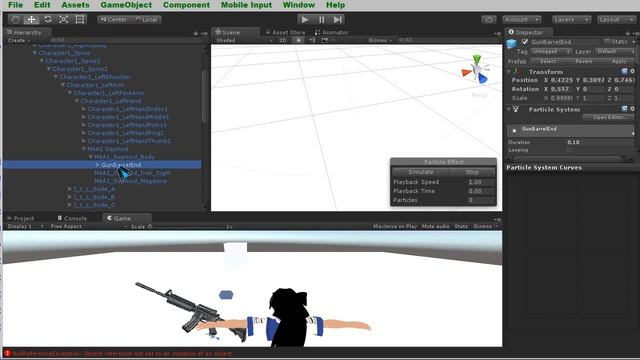The width and height of the screenshot is (640, 360).
Task: Open the Account dropdown
Action: click(521, 19)
